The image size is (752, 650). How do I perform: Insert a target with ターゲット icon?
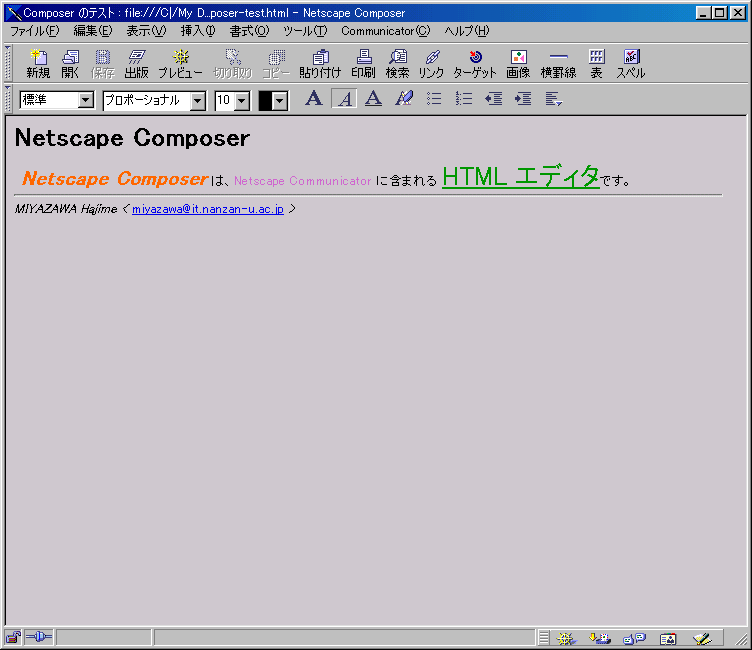point(475,63)
